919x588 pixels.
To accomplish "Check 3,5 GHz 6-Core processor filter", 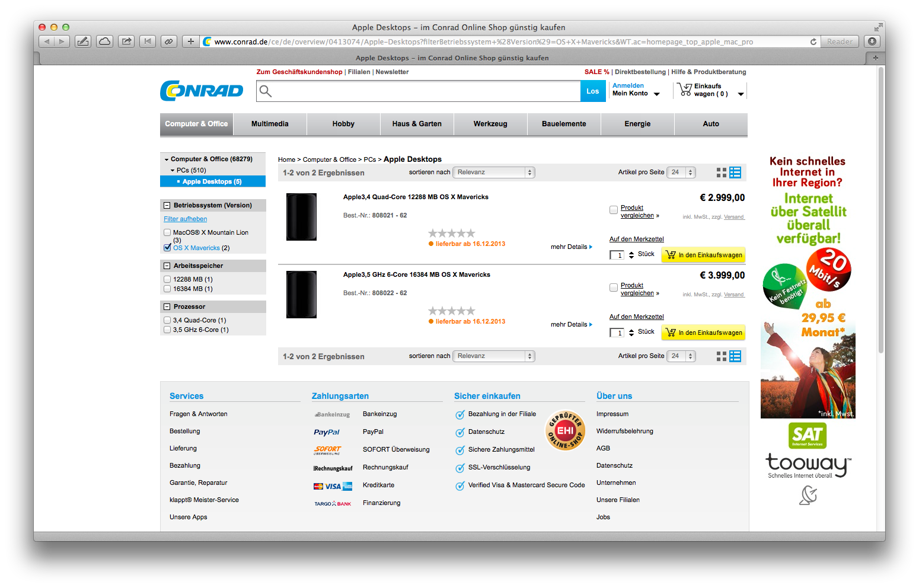I will [167, 330].
